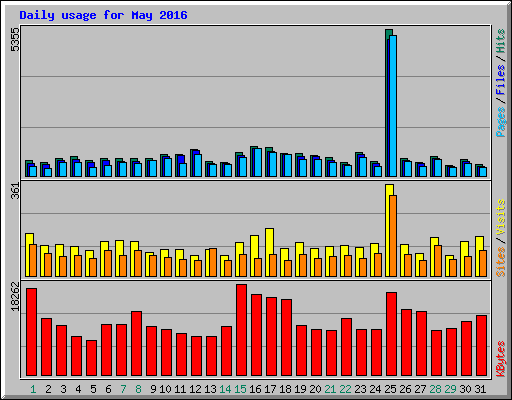Click the day 25 axis label
This screenshot has width=512, height=400.
tap(390, 389)
